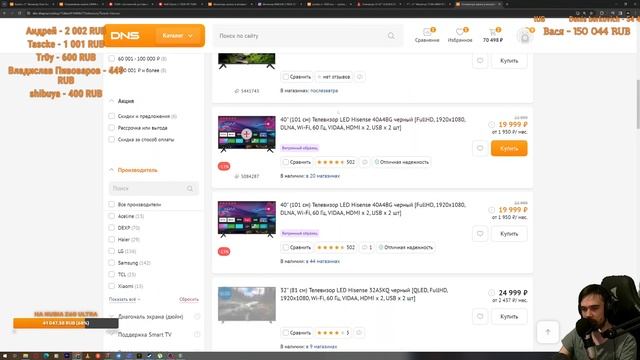Add first Hisense 40A4BG to favorites heart
The width and height of the screenshot is (640, 360).
pyautogui.click(x=480, y=148)
